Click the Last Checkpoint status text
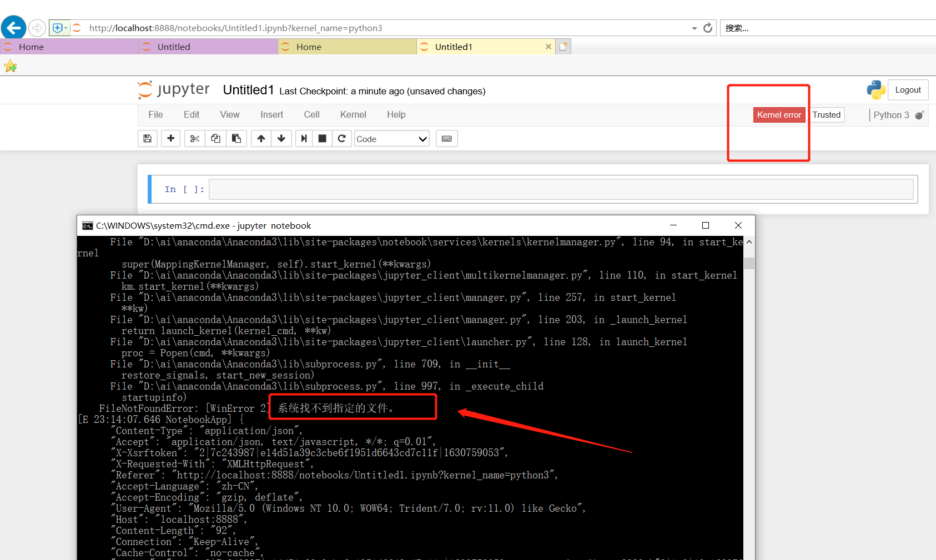This screenshot has height=560, width=936. [382, 91]
